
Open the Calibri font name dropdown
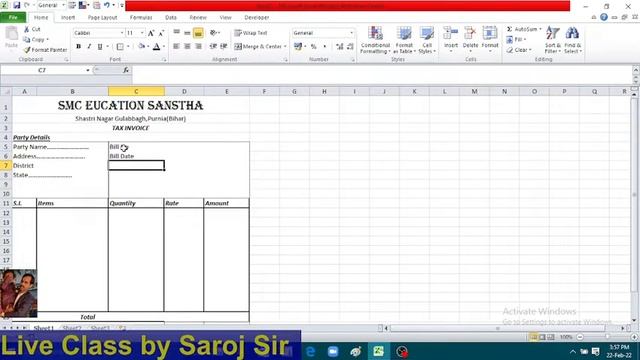tap(122, 33)
